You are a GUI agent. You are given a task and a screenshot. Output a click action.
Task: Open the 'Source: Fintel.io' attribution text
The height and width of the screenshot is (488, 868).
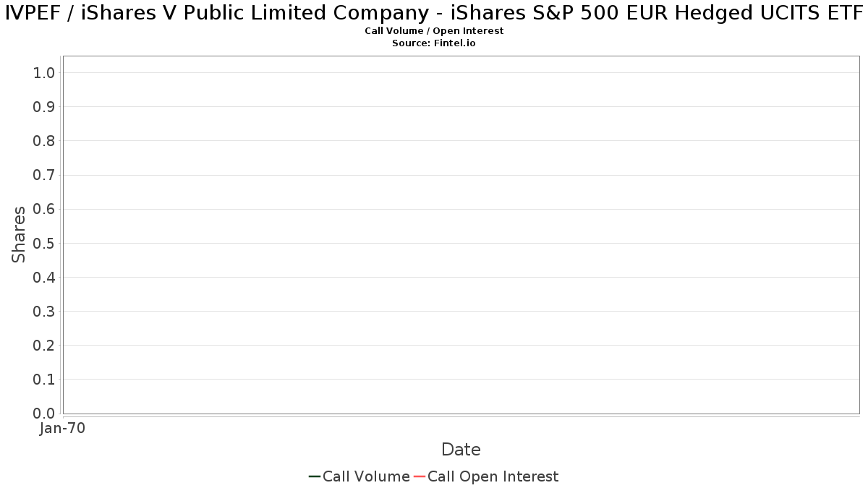[434, 43]
